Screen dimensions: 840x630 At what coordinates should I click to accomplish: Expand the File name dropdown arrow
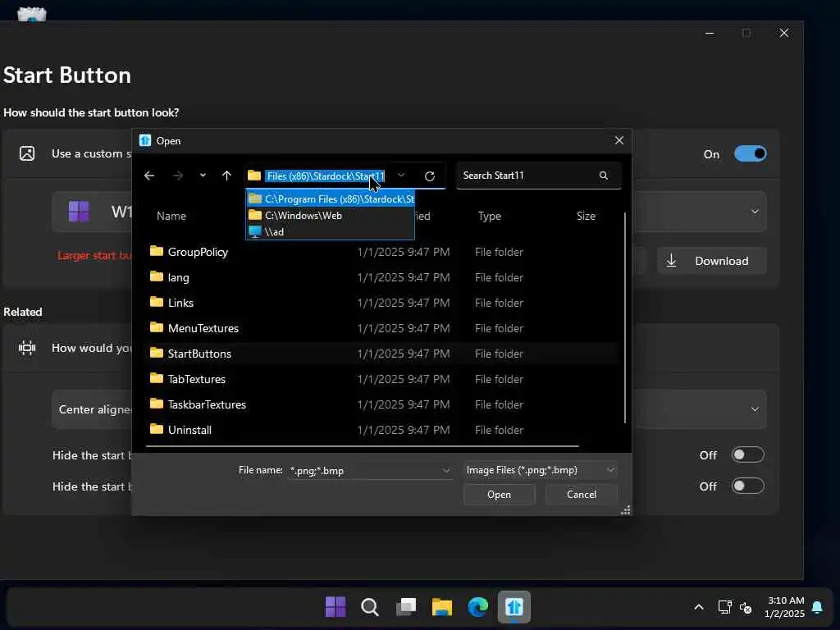(445, 470)
